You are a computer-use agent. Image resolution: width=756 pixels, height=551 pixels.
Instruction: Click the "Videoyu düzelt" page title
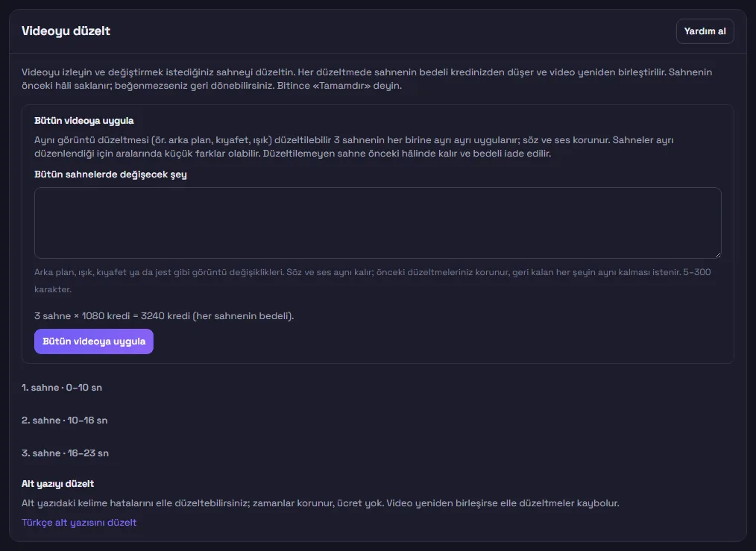pyautogui.click(x=66, y=31)
